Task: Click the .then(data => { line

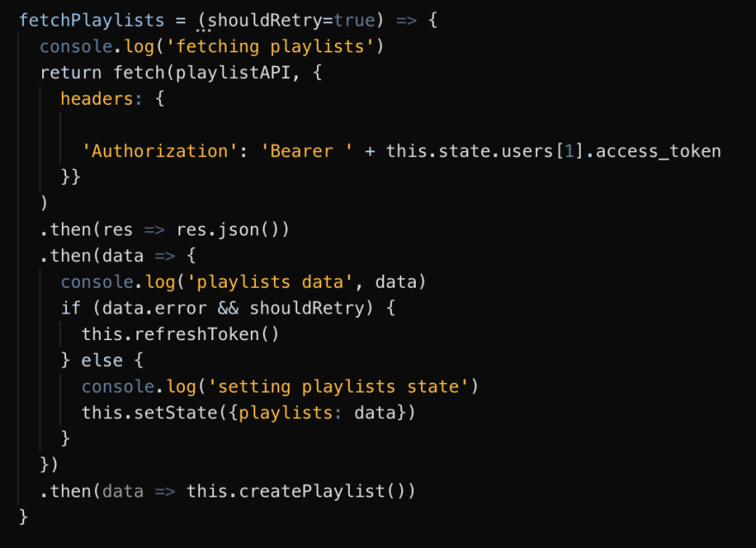Action: [119, 256]
